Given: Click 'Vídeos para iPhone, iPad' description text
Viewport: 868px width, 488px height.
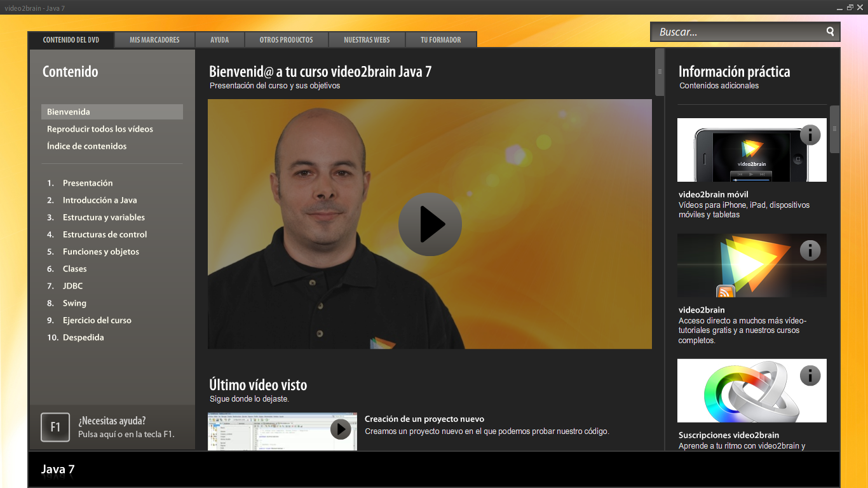Looking at the screenshot, I should tap(744, 210).
